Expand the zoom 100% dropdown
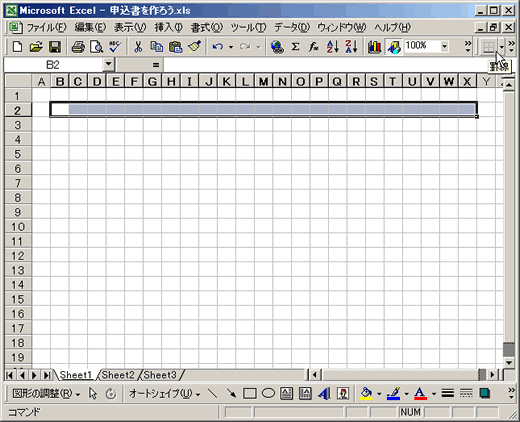This screenshot has width=520, height=422. pos(444,46)
